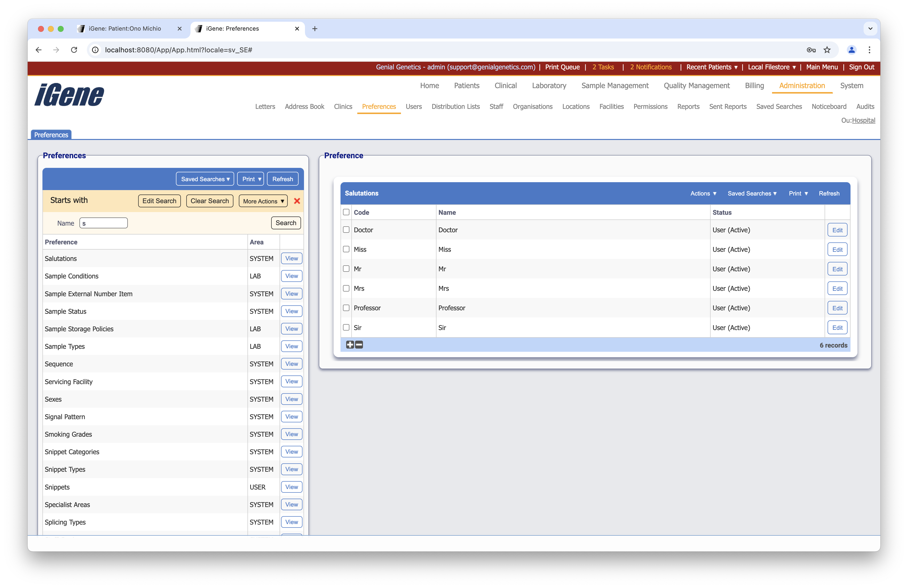
Task: Click the browser reload icon
Action: click(74, 50)
